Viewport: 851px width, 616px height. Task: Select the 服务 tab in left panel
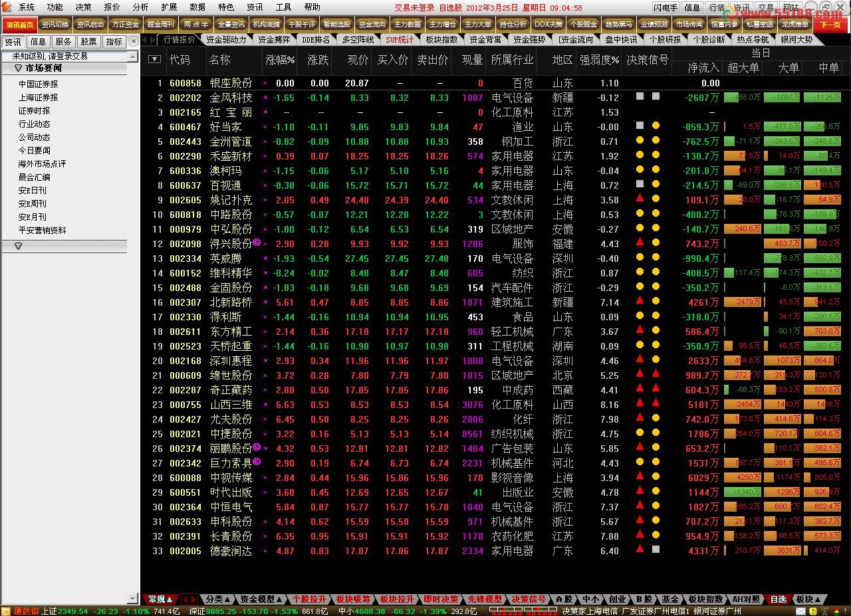pos(63,41)
